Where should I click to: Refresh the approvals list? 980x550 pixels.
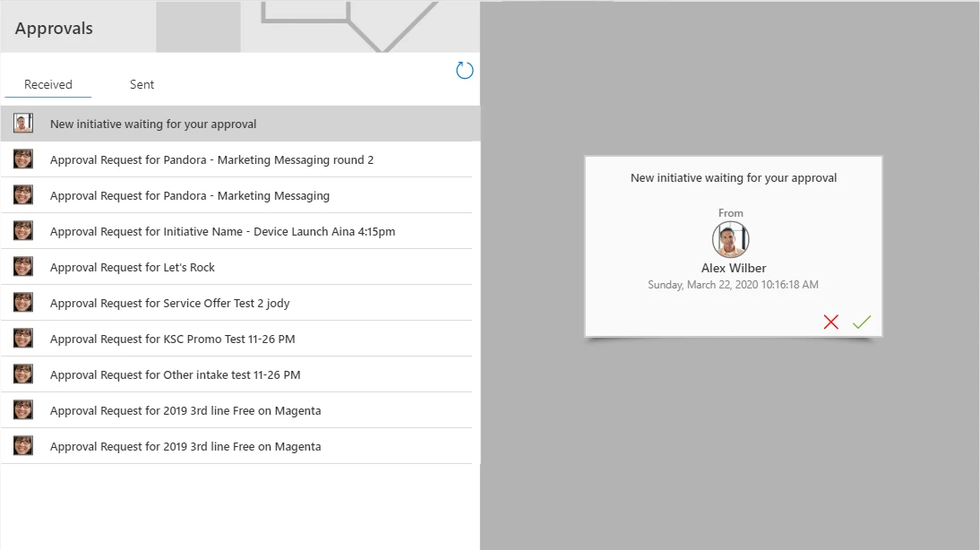point(464,70)
